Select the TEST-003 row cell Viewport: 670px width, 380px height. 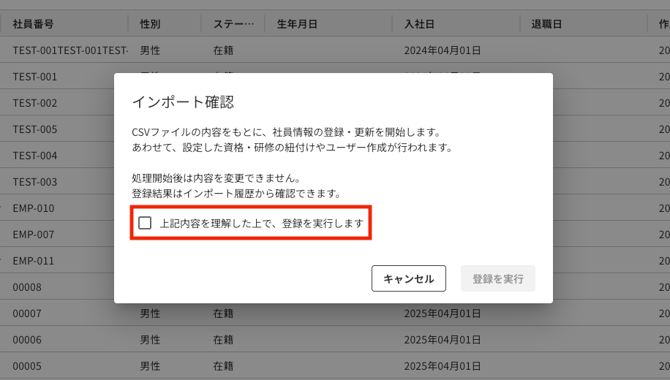[35, 182]
